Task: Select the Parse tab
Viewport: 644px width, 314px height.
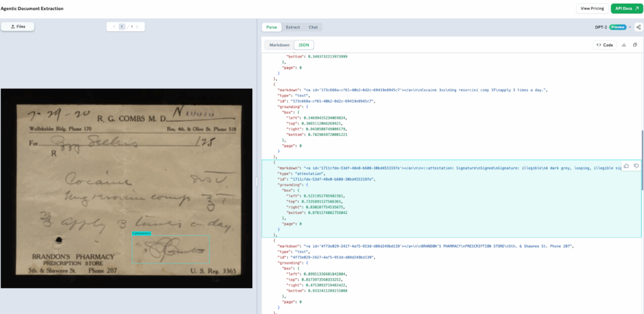Action: pyautogui.click(x=272, y=27)
